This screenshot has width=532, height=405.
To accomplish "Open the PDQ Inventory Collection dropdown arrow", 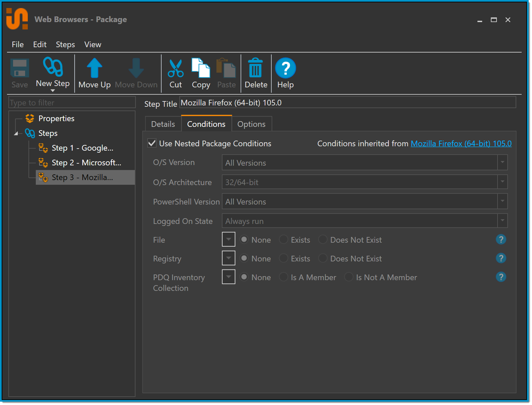I will point(229,277).
